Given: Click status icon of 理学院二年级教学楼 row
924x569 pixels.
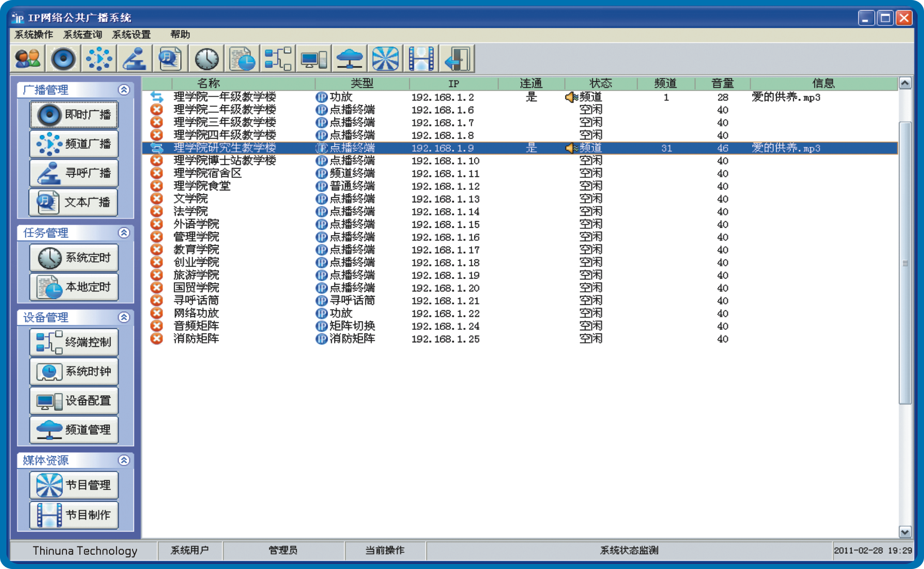Looking at the screenshot, I should [157, 110].
